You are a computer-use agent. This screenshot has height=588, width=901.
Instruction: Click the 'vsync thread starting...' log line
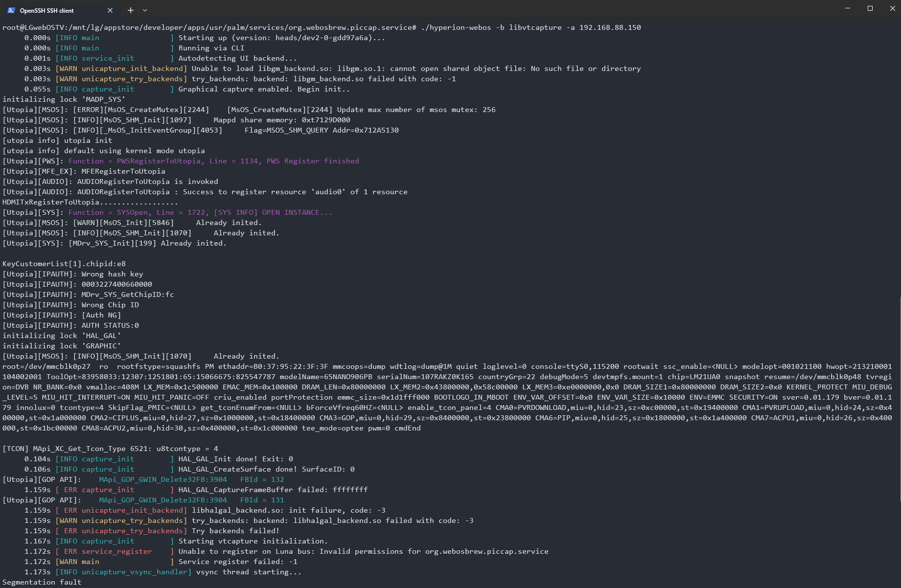249,572
